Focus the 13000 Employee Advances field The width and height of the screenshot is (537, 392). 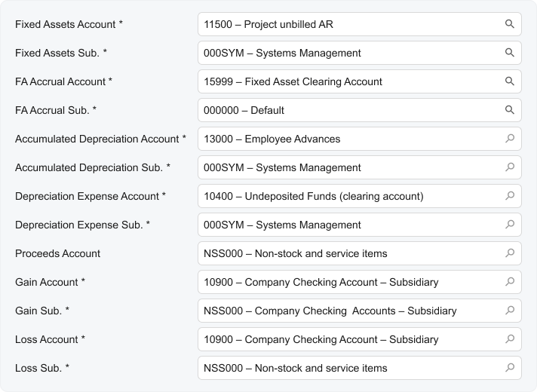[x=347, y=139]
